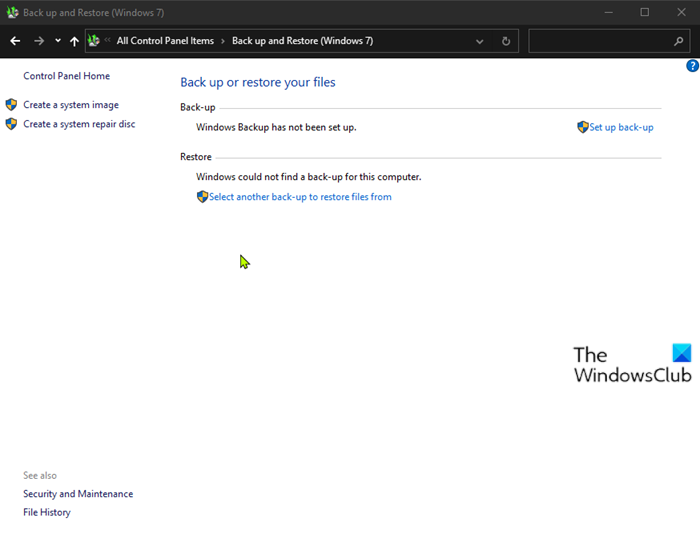700x534 pixels.
Task: Click the Back up and Restore address bar icon
Action: [x=93, y=41]
